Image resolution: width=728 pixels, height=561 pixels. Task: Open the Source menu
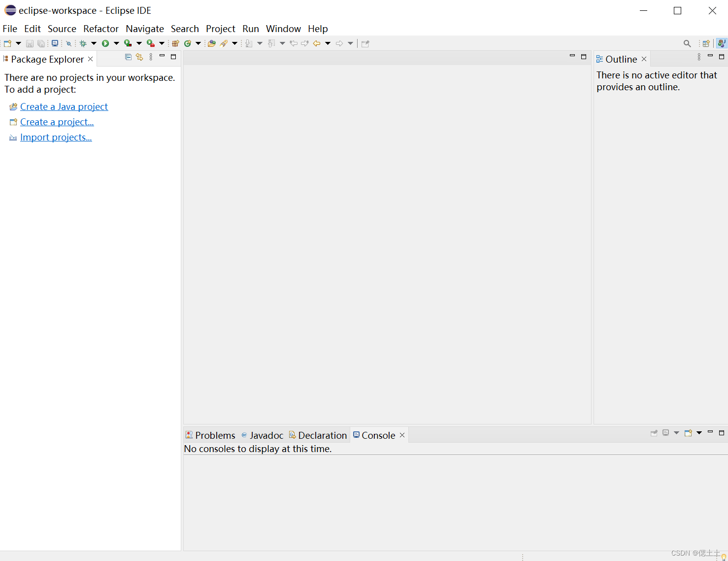[x=62, y=29]
